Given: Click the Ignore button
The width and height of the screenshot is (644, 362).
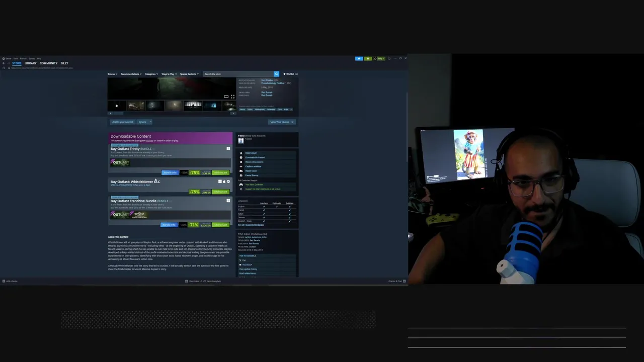Looking at the screenshot, I should click(x=142, y=122).
